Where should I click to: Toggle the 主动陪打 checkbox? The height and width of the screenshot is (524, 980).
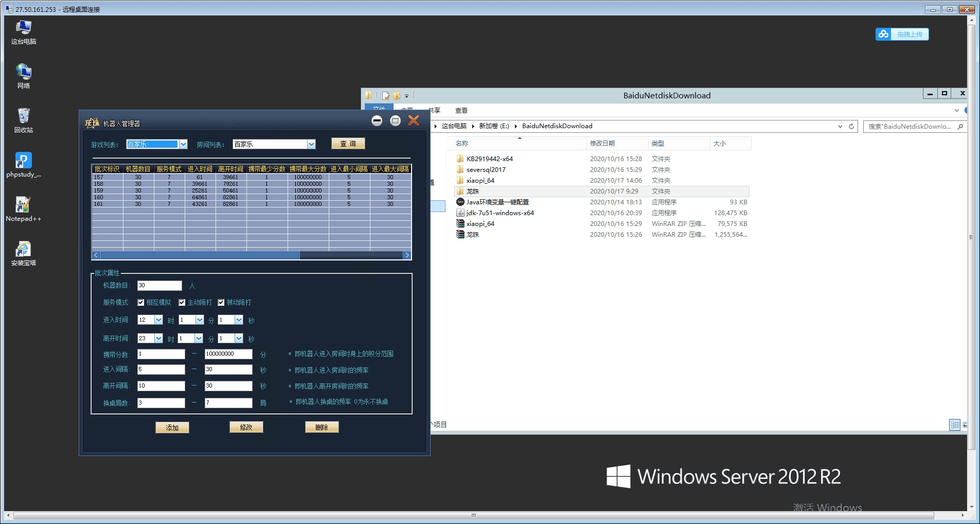[182, 303]
